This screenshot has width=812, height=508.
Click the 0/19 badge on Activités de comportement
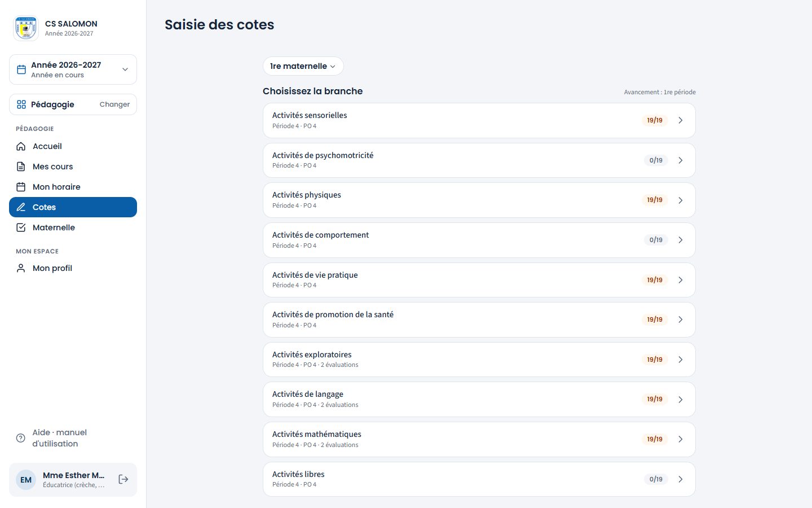pyautogui.click(x=656, y=240)
